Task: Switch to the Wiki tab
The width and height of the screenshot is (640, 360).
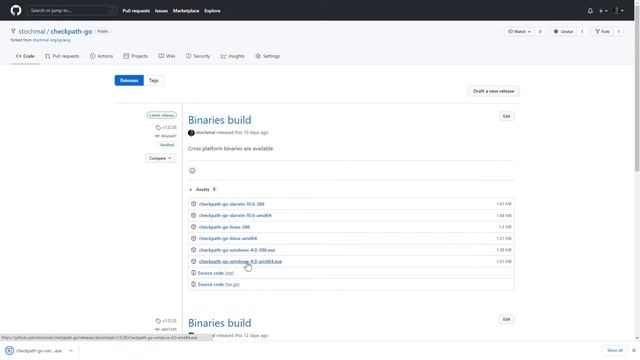Action: coord(167,56)
